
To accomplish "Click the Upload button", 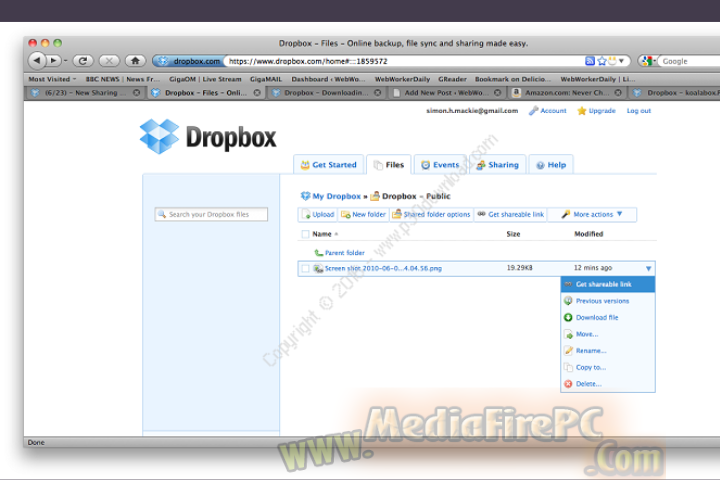I will coord(318,215).
